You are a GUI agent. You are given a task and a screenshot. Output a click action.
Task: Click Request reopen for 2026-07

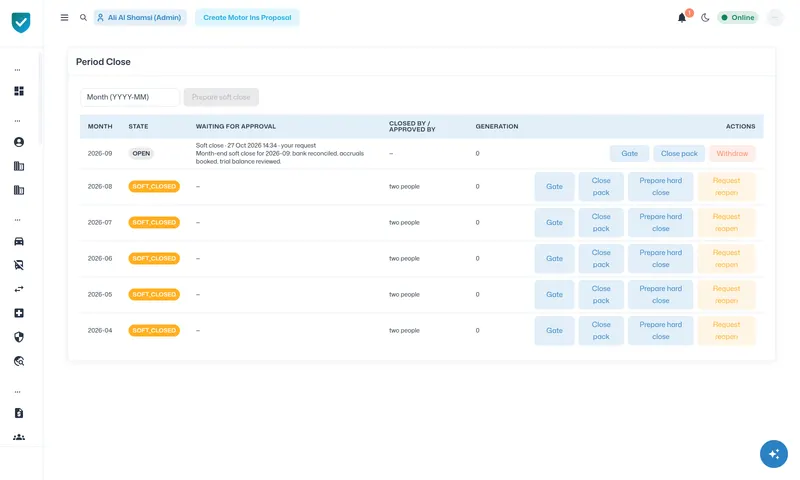tap(726, 222)
